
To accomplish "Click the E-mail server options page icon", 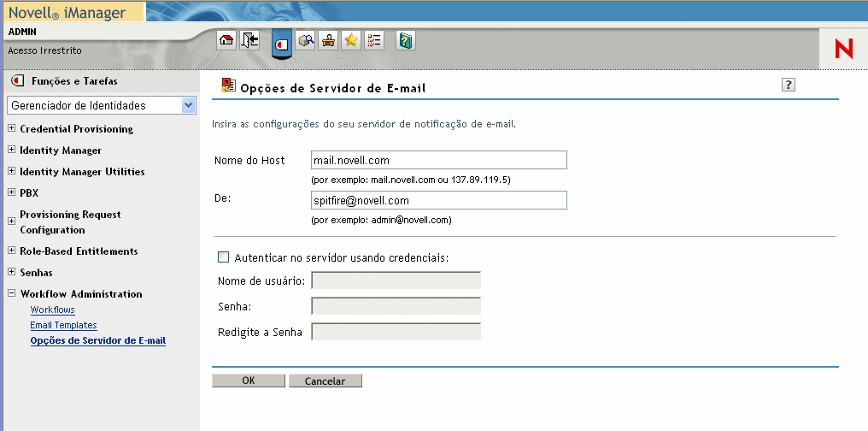I will pyautogui.click(x=228, y=85).
